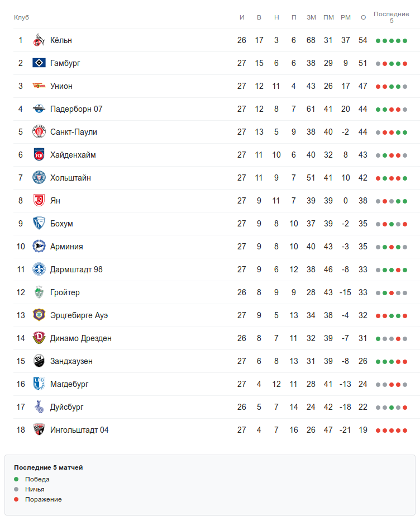Viewport: 420px width, 520px height.
Task: Select the Падерборн 07 team logo
Action: (39, 109)
